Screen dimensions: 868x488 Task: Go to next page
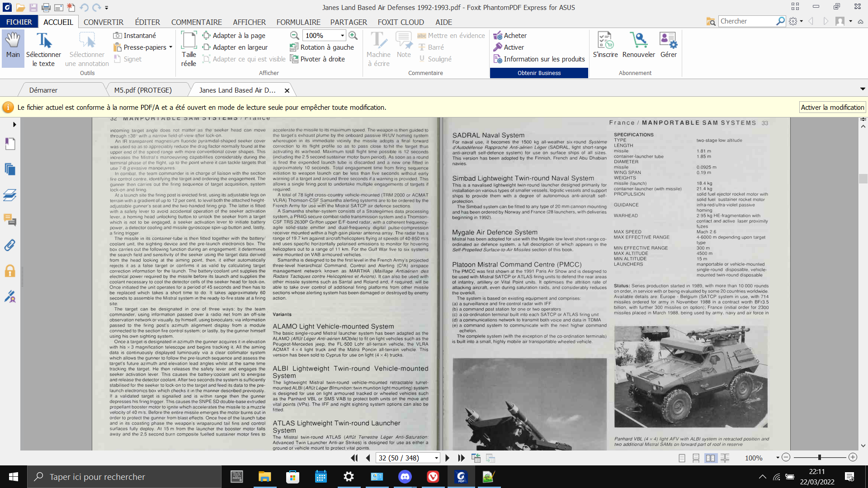[447, 458]
